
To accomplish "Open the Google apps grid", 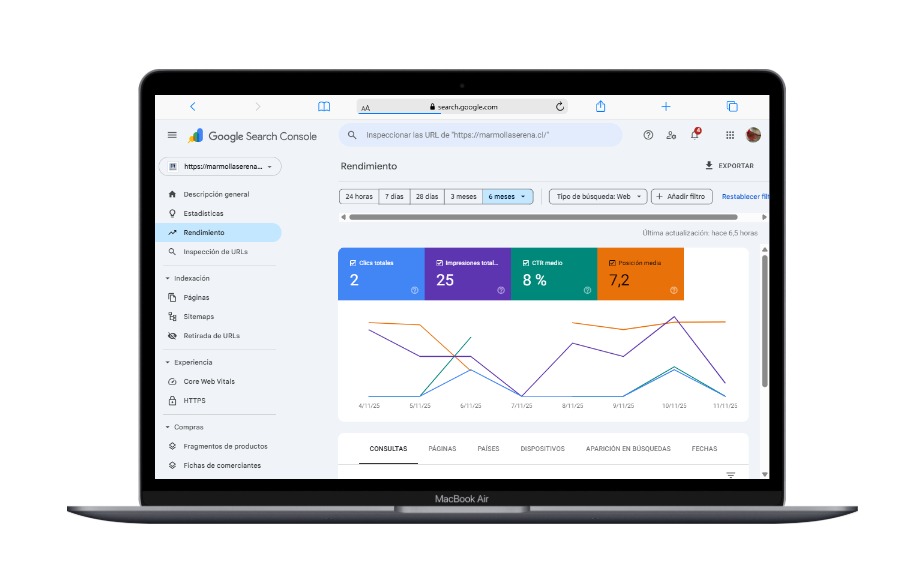I will pos(730,135).
